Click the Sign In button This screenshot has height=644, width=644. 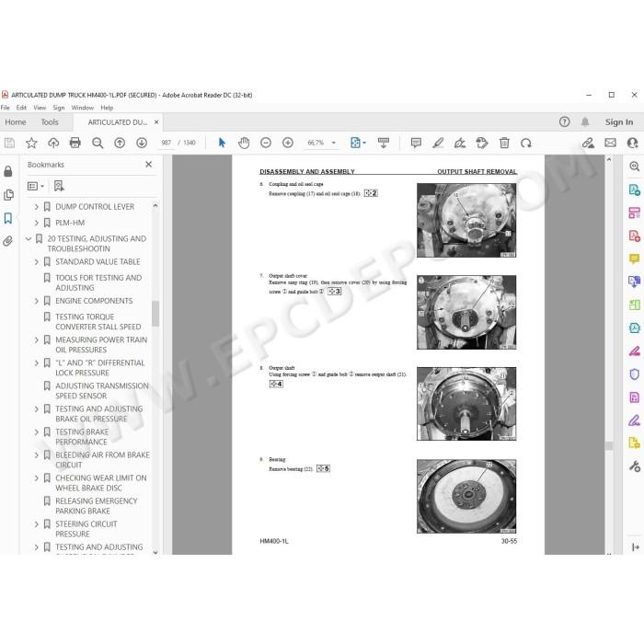(x=619, y=122)
